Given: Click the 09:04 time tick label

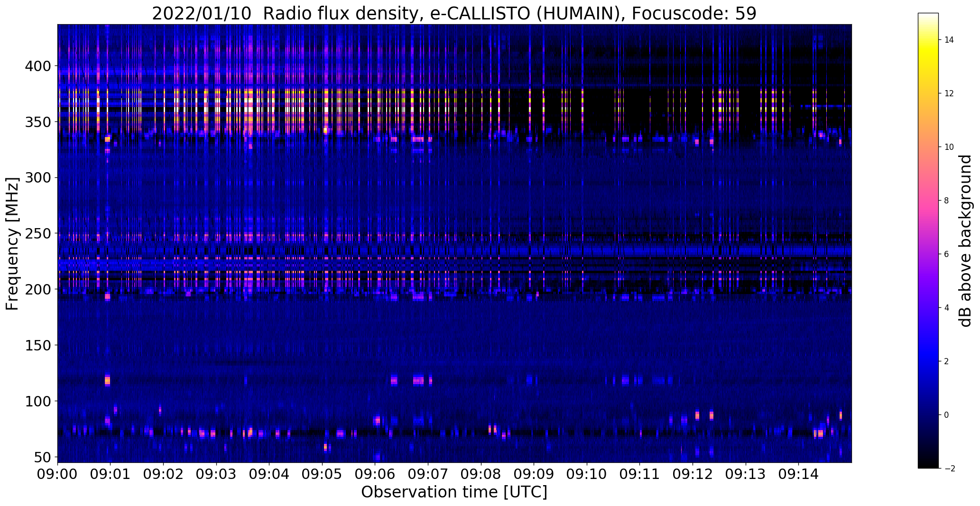Looking at the screenshot, I should click(269, 474).
